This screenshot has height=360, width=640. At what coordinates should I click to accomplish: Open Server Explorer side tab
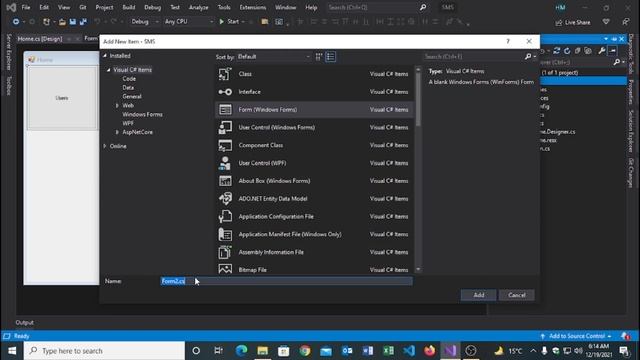pyautogui.click(x=9, y=52)
